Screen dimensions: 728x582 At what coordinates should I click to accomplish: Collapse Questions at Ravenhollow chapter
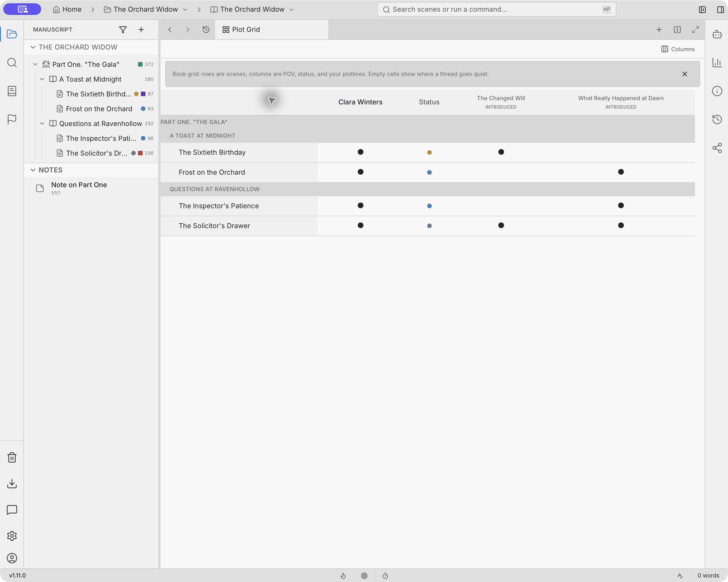point(42,123)
